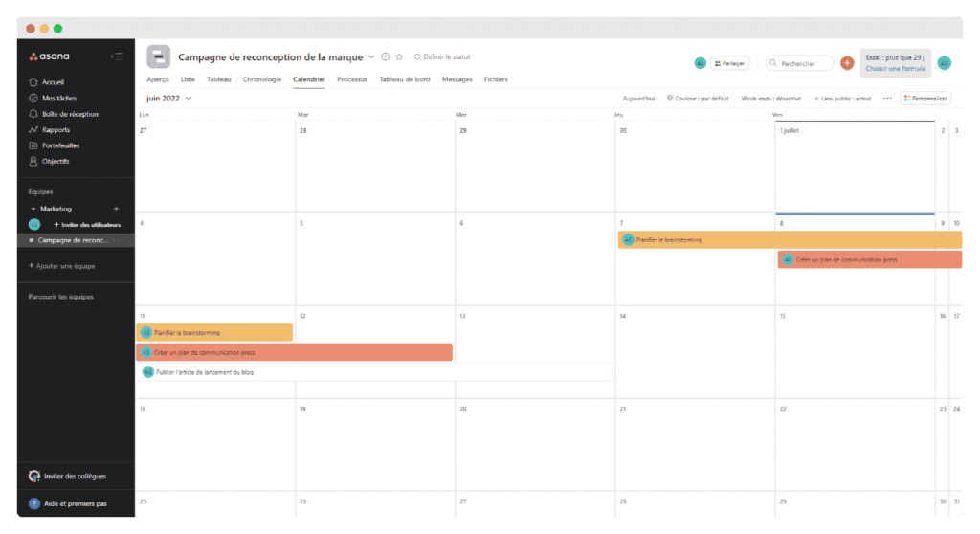This screenshot has height=534, width=980.
Task: Click assignee avatar on the day 8 communication task
Action: point(788,259)
